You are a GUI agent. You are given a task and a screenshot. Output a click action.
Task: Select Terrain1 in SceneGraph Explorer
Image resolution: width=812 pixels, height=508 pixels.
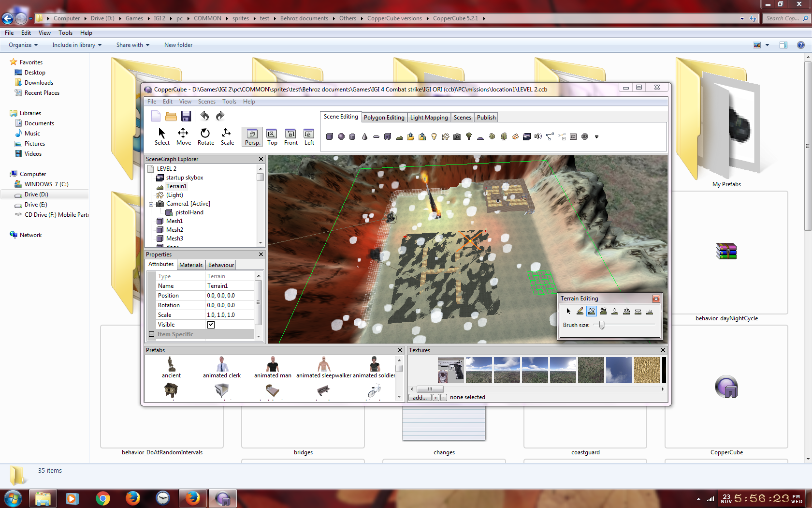coord(176,186)
